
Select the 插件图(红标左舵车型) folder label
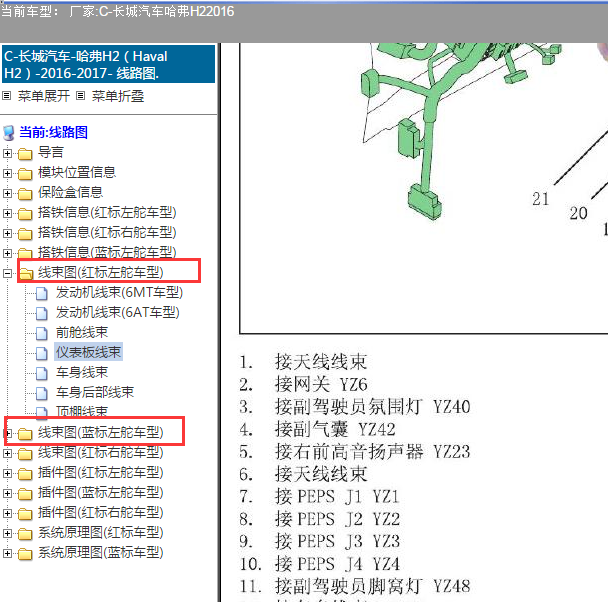[100, 472]
